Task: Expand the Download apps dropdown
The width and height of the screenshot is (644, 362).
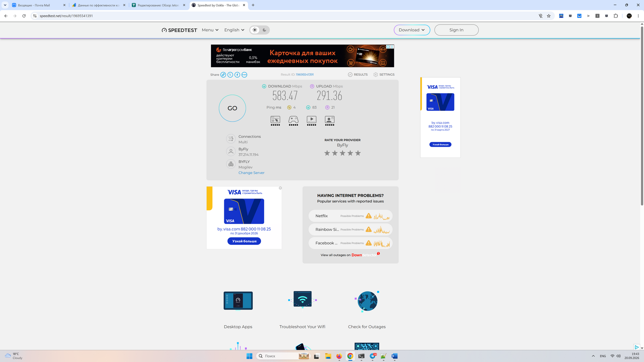Action: 412,30
